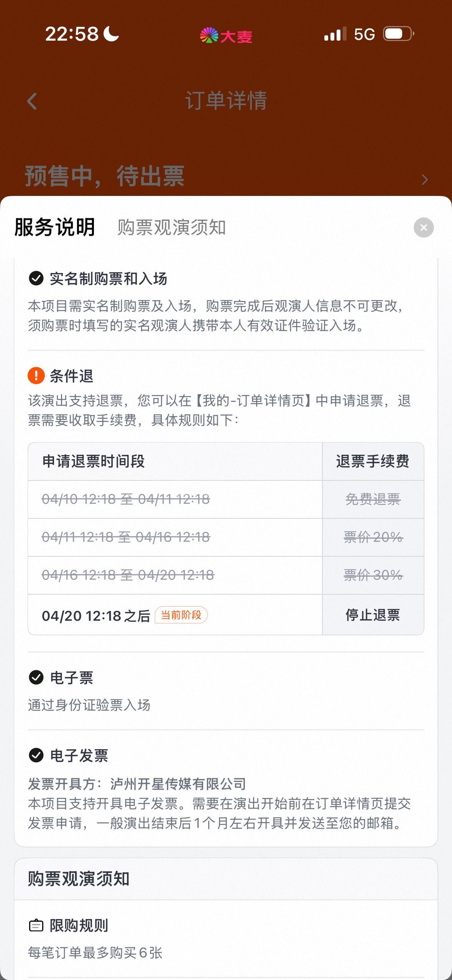Tap the 限购规则 ticket icon
The height and width of the screenshot is (980, 452).
(x=36, y=925)
